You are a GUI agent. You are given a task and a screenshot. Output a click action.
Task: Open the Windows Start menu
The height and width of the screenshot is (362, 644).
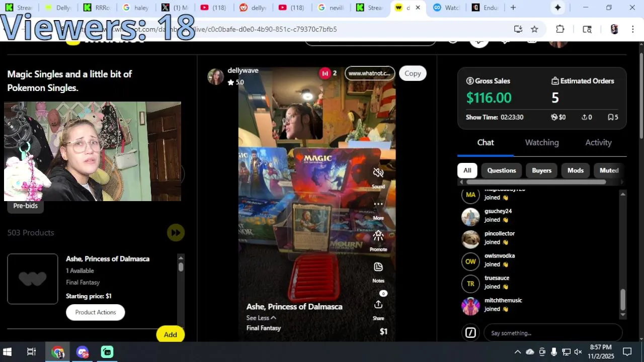[x=8, y=352]
